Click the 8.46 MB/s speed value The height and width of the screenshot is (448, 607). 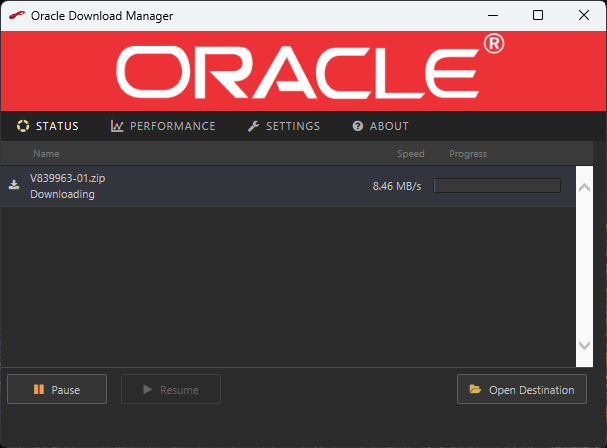click(397, 186)
